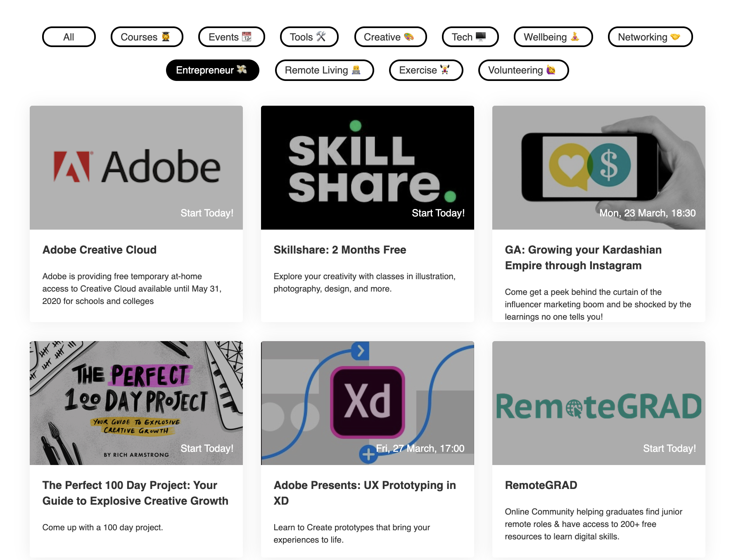Viewport: 755px width, 560px height.
Task: Open GA: Growing your Kardashian Empire title
Action: (583, 258)
